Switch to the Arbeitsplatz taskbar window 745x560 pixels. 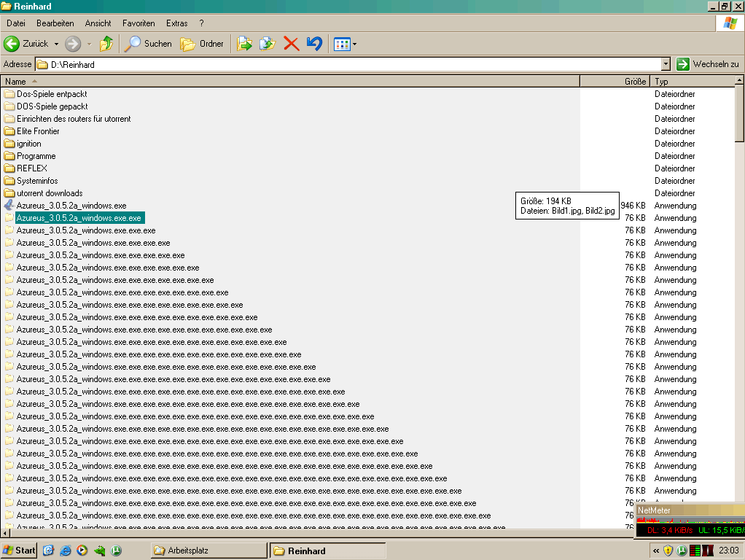point(208,551)
